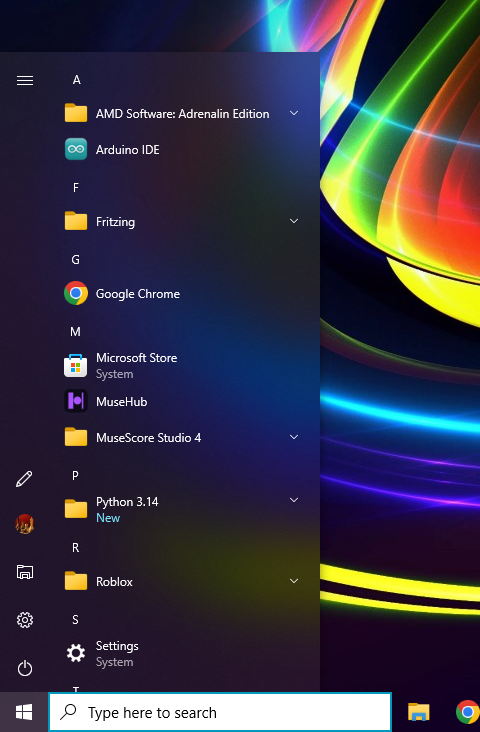Focus the Type here to search box

(220, 712)
